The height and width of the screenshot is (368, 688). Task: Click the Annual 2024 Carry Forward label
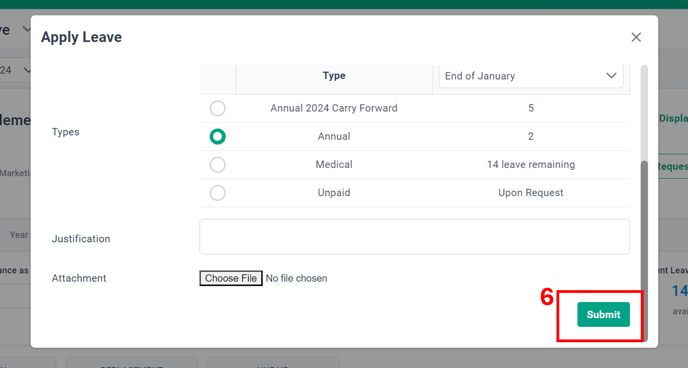pyautogui.click(x=334, y=108)
